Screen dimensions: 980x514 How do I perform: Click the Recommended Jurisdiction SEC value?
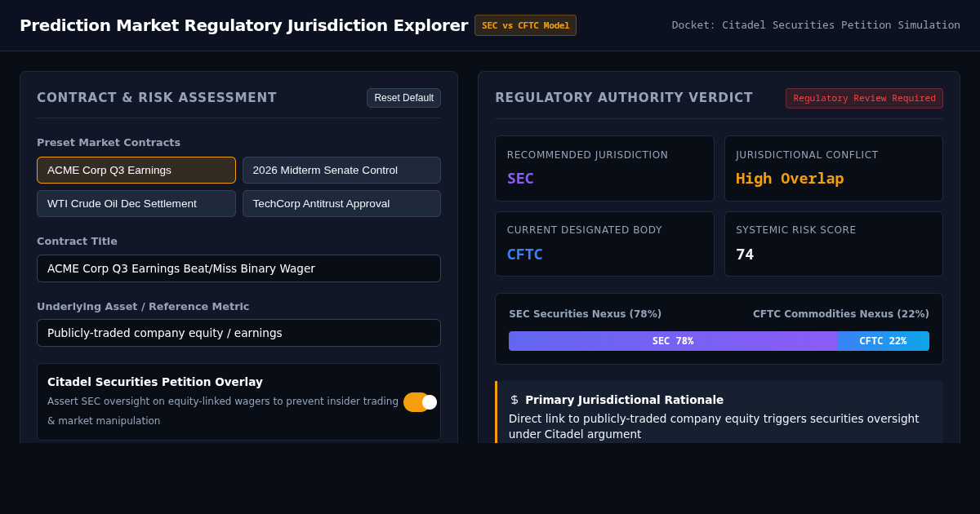pos(520,178)
